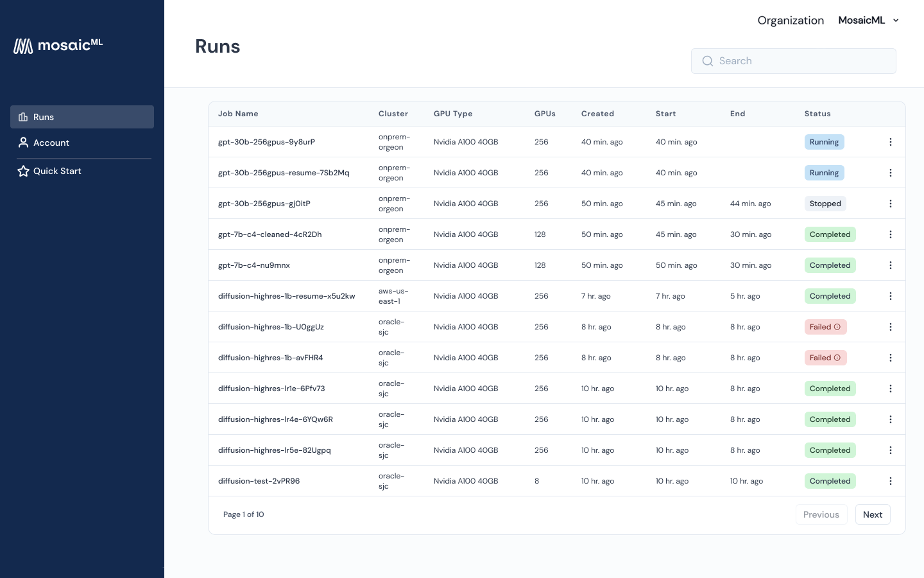Image resolution: width=924 pixels, height=578 pixels.
Task: Click the Stopped status badge
Action: tap(825, 204)
